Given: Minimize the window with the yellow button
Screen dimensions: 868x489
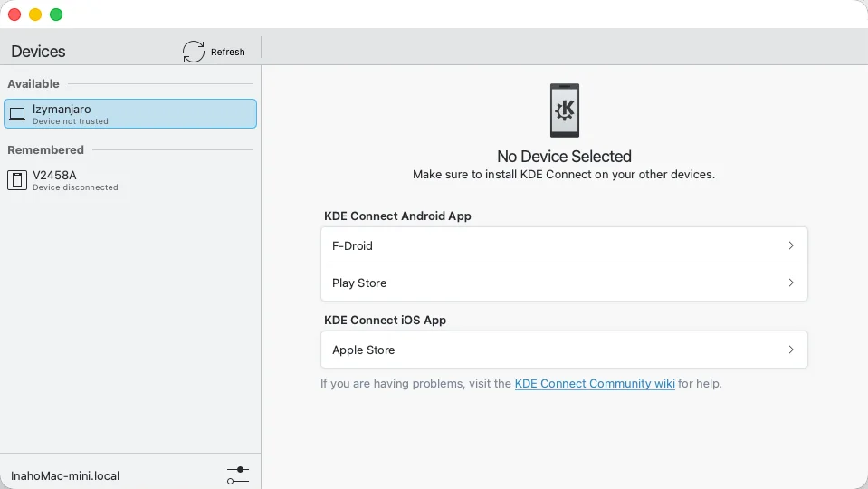Looking at the screenshot, I should pyautogui.click(x=35, y=14).
